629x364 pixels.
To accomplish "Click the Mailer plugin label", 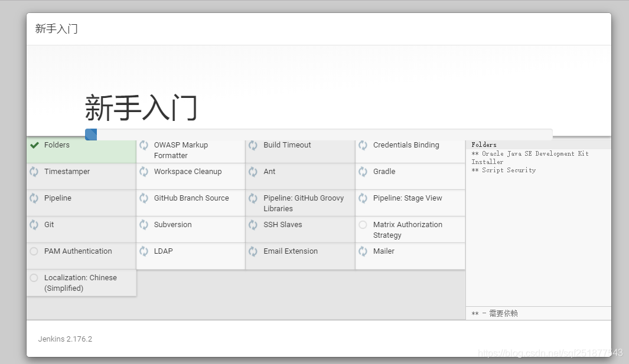I will coord(384,251).
